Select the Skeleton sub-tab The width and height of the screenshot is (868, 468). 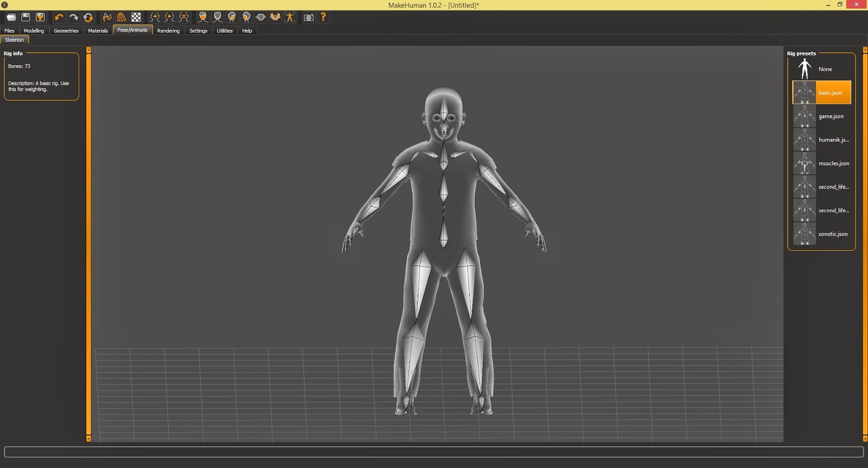[15, 40]
